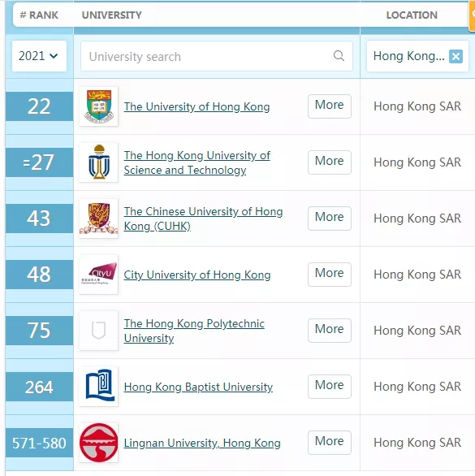Viewport: 475px width, 476px height.
Task: Click the HKUST logo icon
Action: (x=98, y=162)
